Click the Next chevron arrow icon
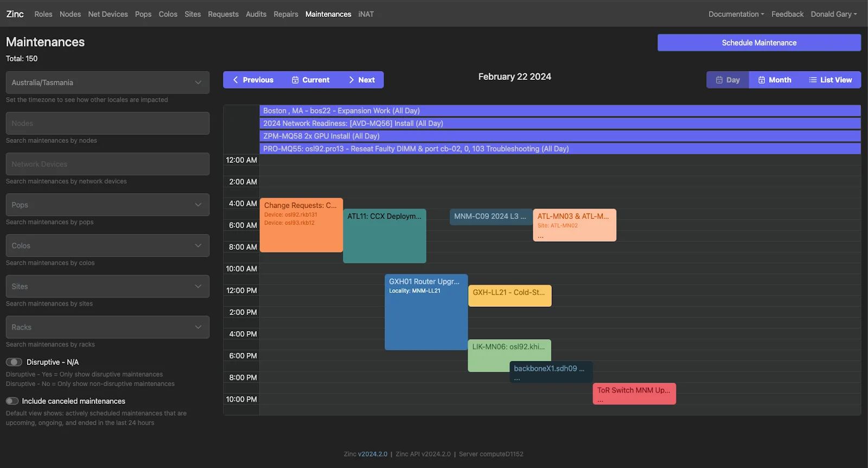The image size is (868, 468). [x=352, y=80]
